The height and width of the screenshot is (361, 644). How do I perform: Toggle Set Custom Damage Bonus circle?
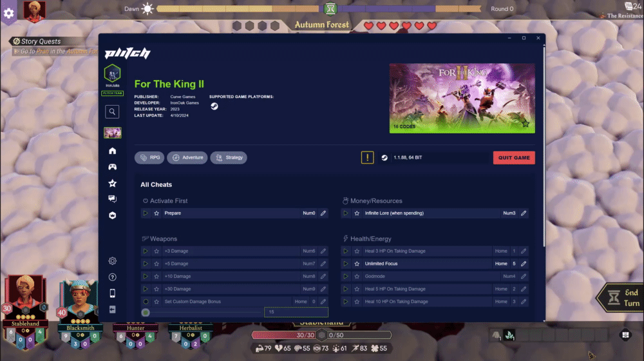[x=146, y=302]
